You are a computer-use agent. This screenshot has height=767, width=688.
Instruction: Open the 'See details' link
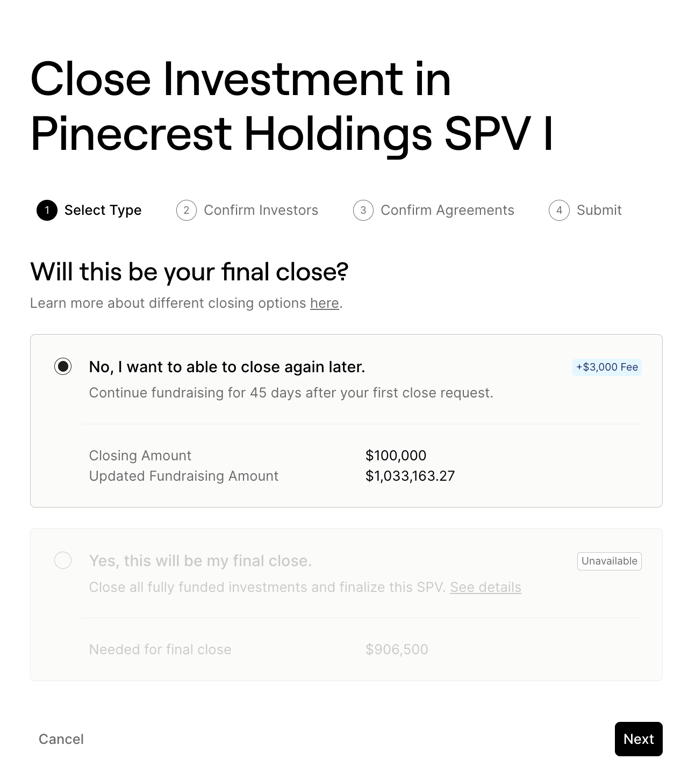tap(485, 587)
